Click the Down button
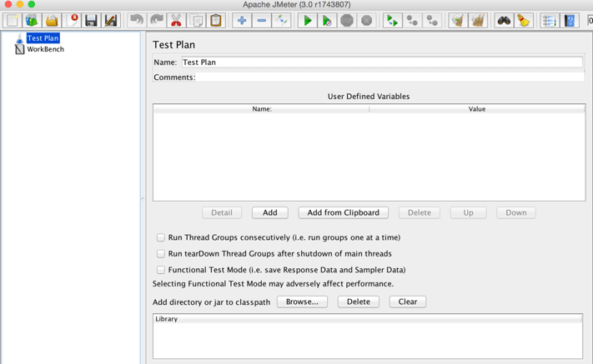The height and width of the screenshot is (364, 593). pyautogui.click(x=516, y=212)
